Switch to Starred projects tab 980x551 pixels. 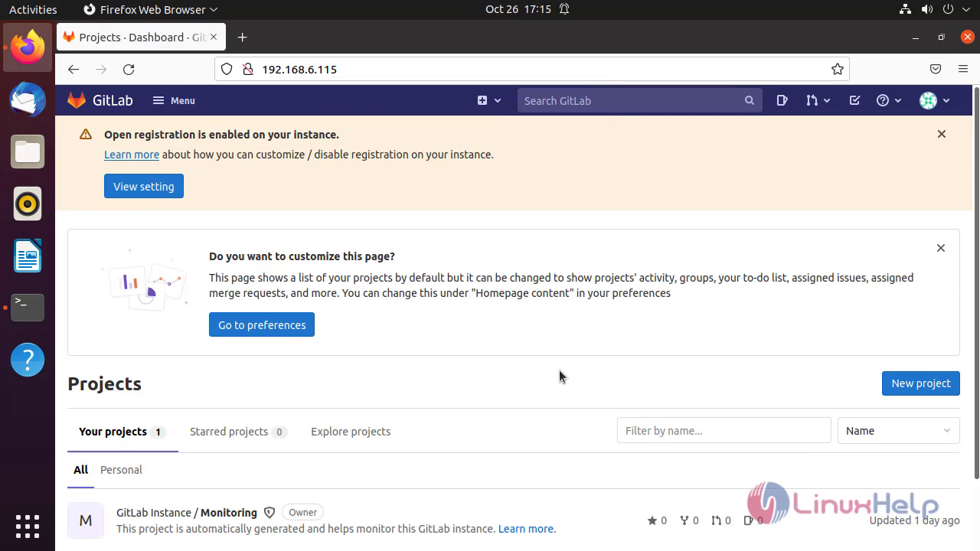click(x=238, y=432)
